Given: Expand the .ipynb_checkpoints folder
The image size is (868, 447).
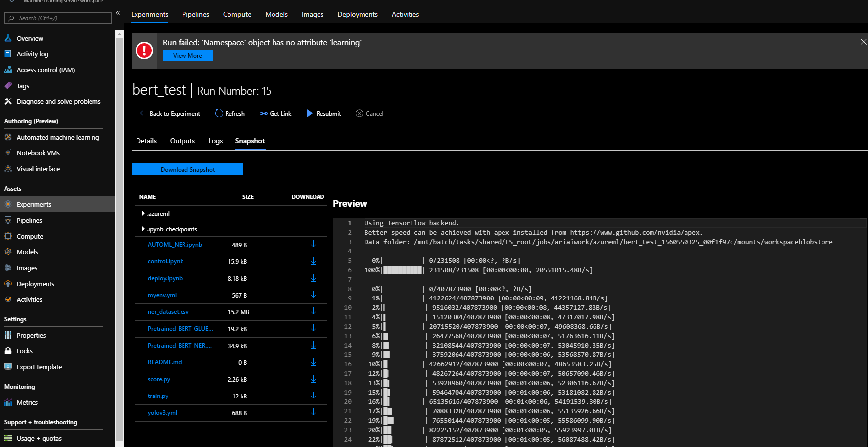Looking at the screenshot, I should (x=143, y=229).
